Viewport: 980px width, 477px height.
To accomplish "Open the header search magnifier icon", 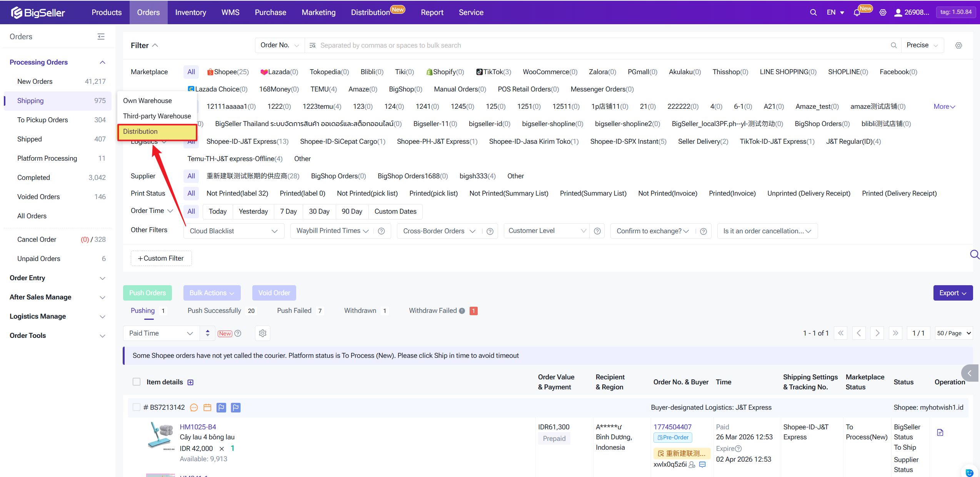I will 813,12.
